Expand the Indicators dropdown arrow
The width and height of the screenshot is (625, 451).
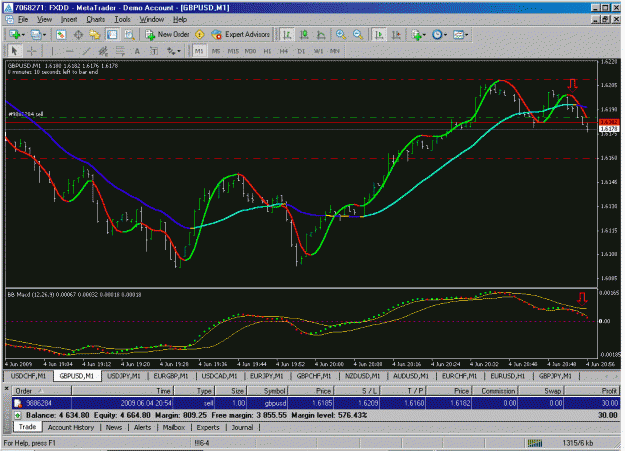(x=425, y=35)
